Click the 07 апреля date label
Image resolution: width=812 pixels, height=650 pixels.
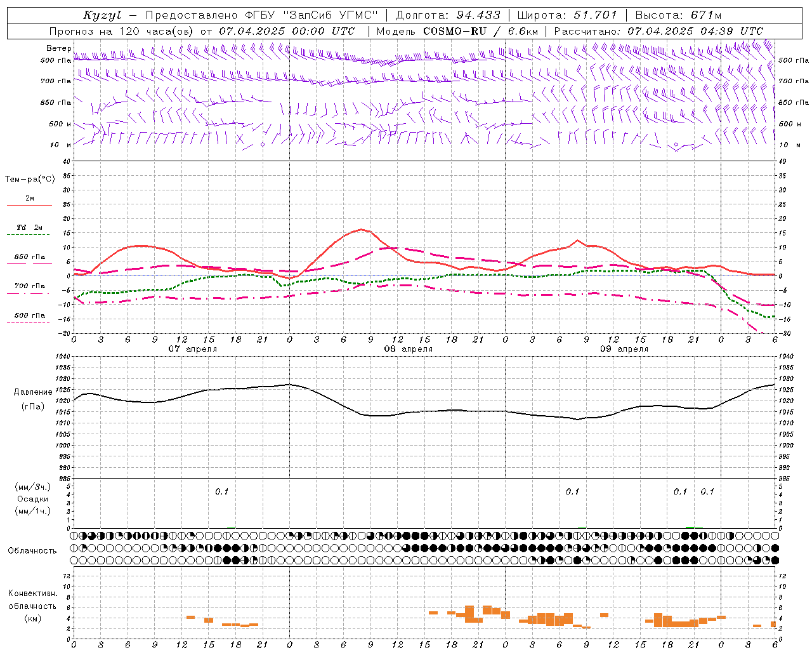click(x=193, y=349)
